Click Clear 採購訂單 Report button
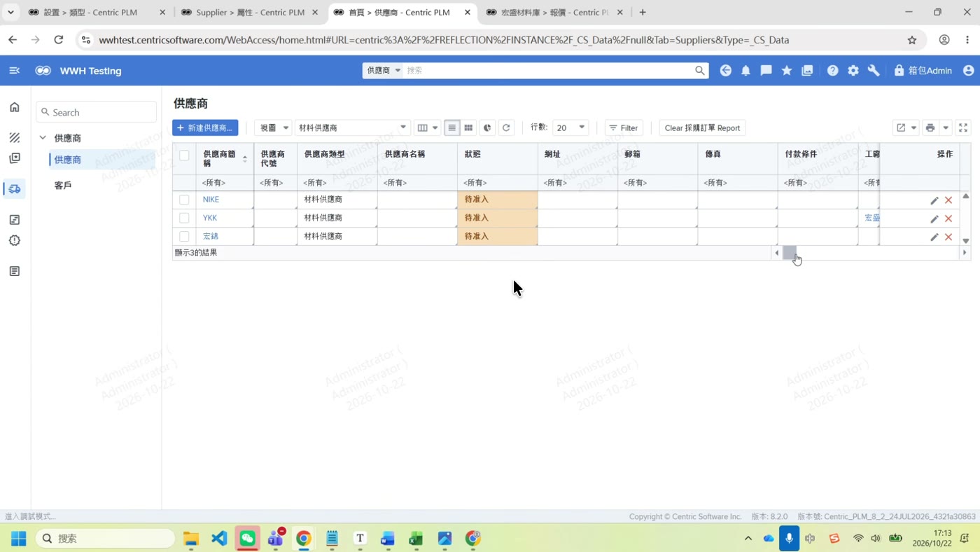 pos(702,127)
